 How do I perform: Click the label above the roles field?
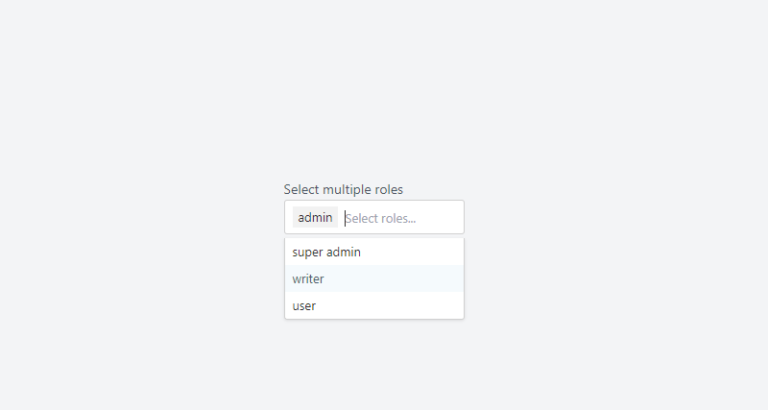[x=343, y=190]
